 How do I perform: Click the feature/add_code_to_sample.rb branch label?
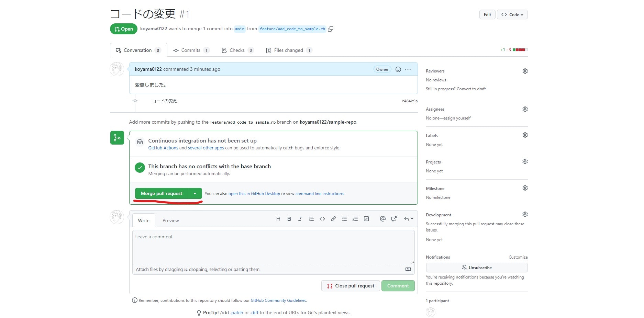[292, 29]
